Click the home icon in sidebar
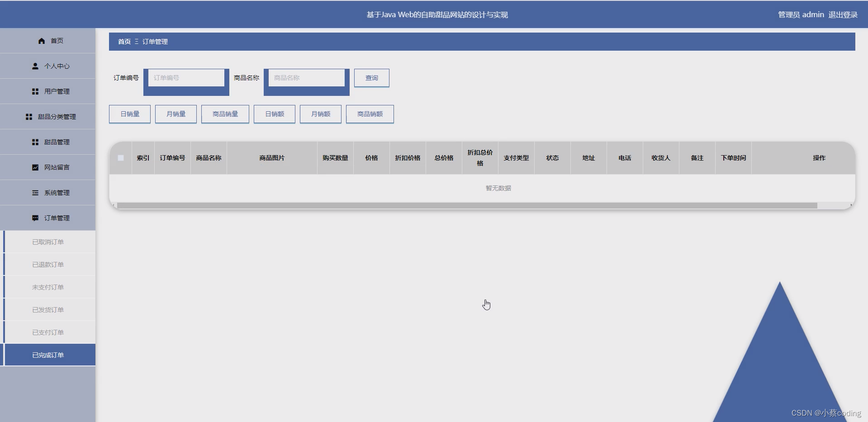Screen dimensions: 868x422 click(42, 41)
